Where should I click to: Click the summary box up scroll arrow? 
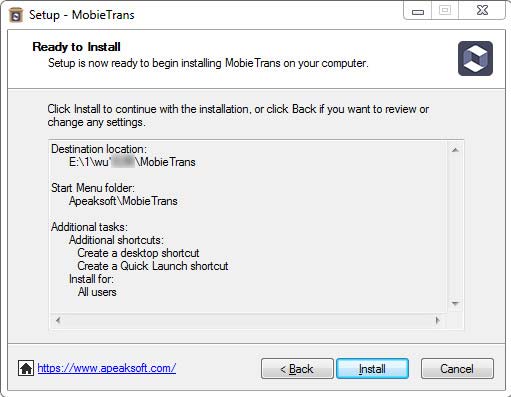pos(455,150)
